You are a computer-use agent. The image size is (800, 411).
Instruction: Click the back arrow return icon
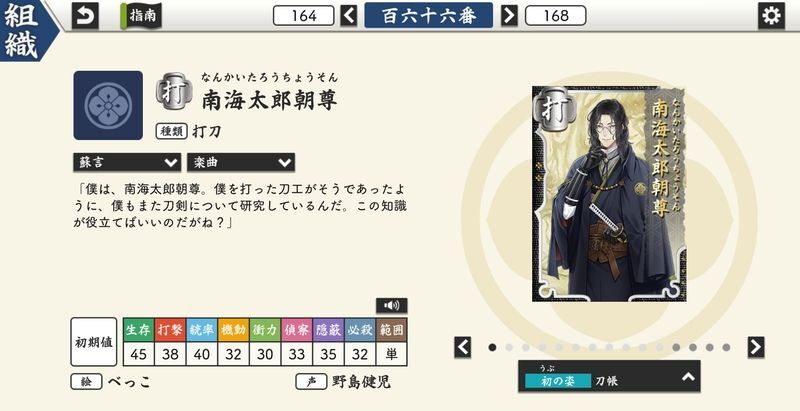coord(85,16)
